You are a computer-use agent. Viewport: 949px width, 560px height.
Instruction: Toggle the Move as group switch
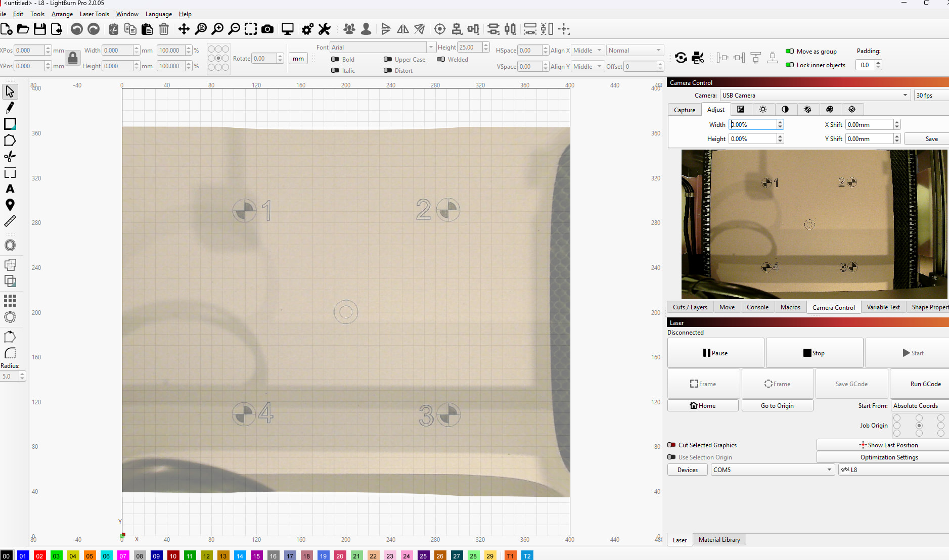[789, 51]
